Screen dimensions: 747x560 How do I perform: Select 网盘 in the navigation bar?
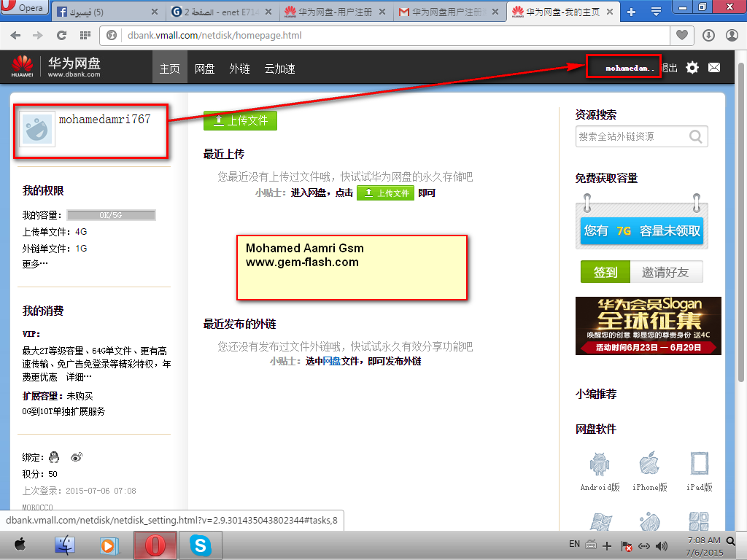(x=205, y=69)
